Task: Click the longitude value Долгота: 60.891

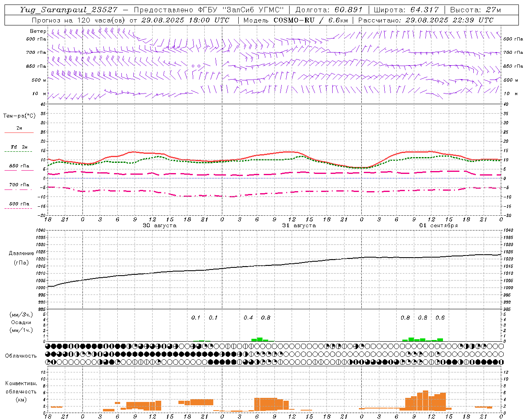Action: tap(329, 10)
